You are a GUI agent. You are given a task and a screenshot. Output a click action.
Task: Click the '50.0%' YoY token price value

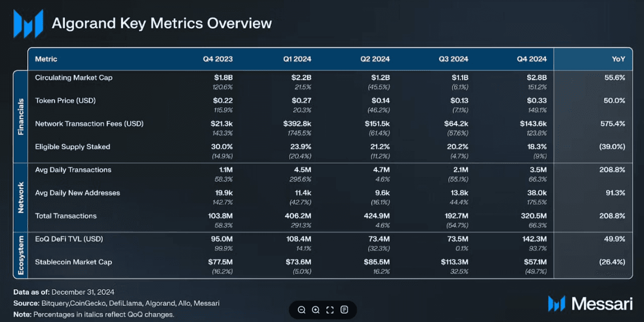[x=614, y=101]
